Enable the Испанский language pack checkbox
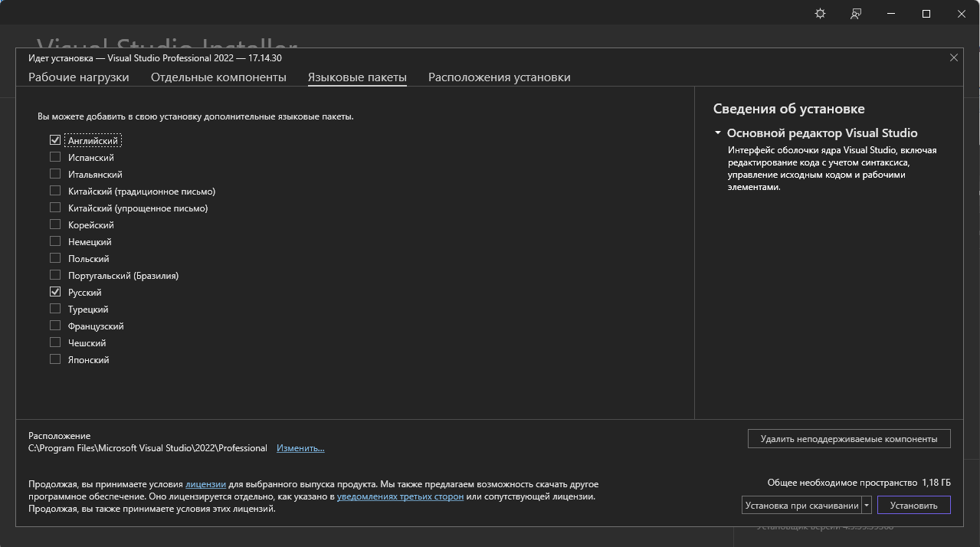Image resolution: width=980 pixels, height=547 pixels. (55, 157)
